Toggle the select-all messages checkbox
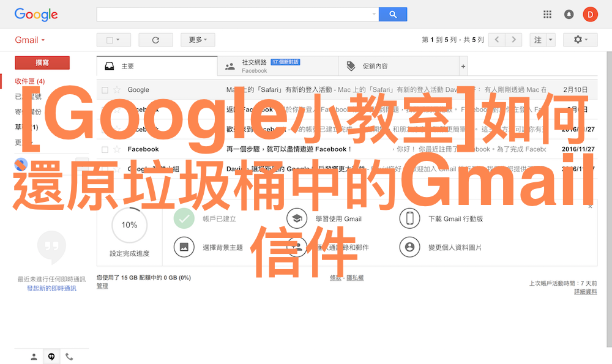The image size is (612, 364). [110, 40]
